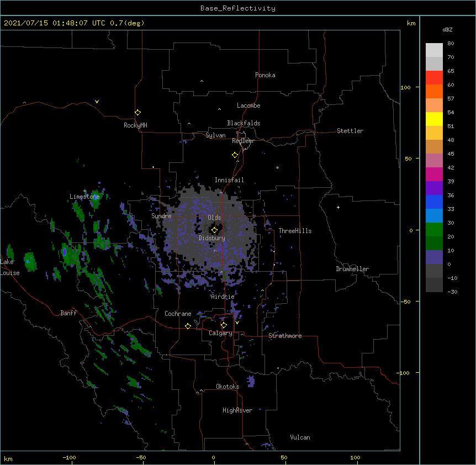The width and height of the screenshot is (476, 465).
Task: Click the blue echo cell beside Limestone
Action: click(x=96, y=197)
